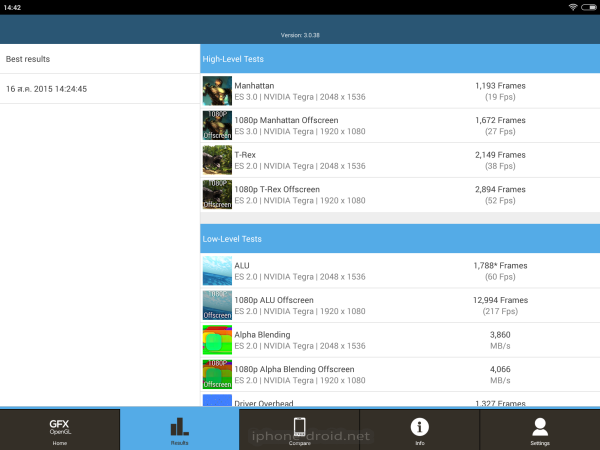Screen dimensions: 600x450
Task: Open the Settings tab
Action: (540, 429)
